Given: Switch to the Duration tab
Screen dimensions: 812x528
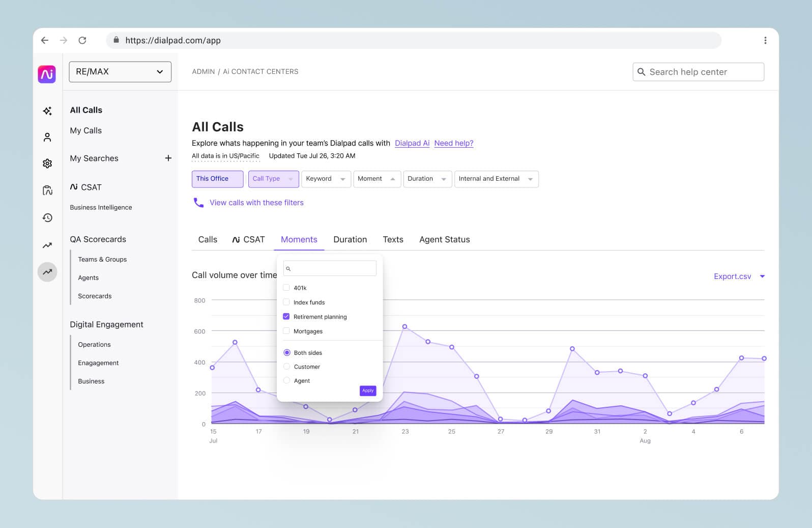Looking at the screenshot, I should pos(350,239).
